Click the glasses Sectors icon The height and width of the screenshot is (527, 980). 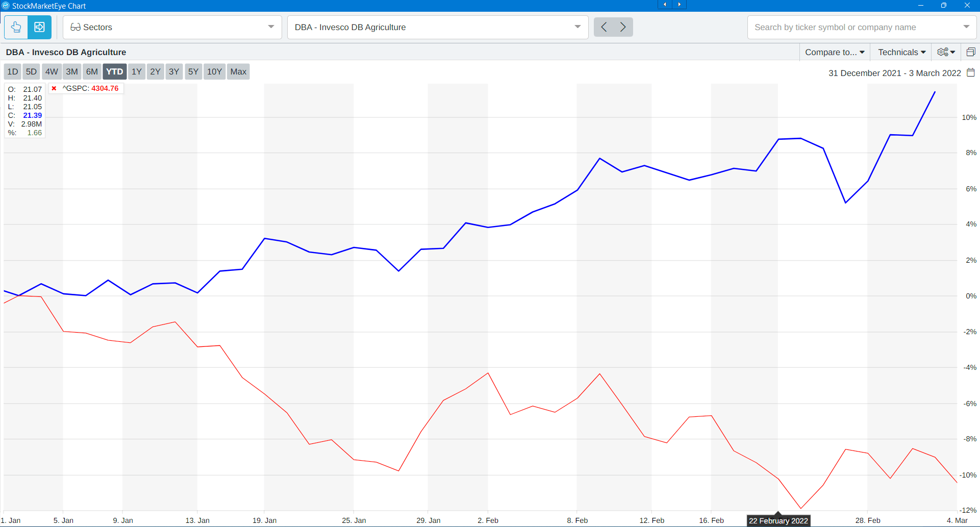click(x=76, y=27)
